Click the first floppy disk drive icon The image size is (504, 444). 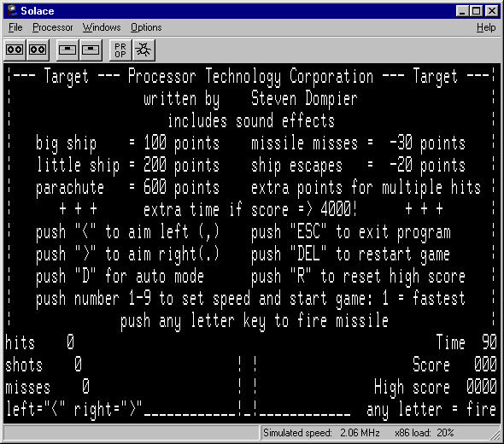point(67,50)
